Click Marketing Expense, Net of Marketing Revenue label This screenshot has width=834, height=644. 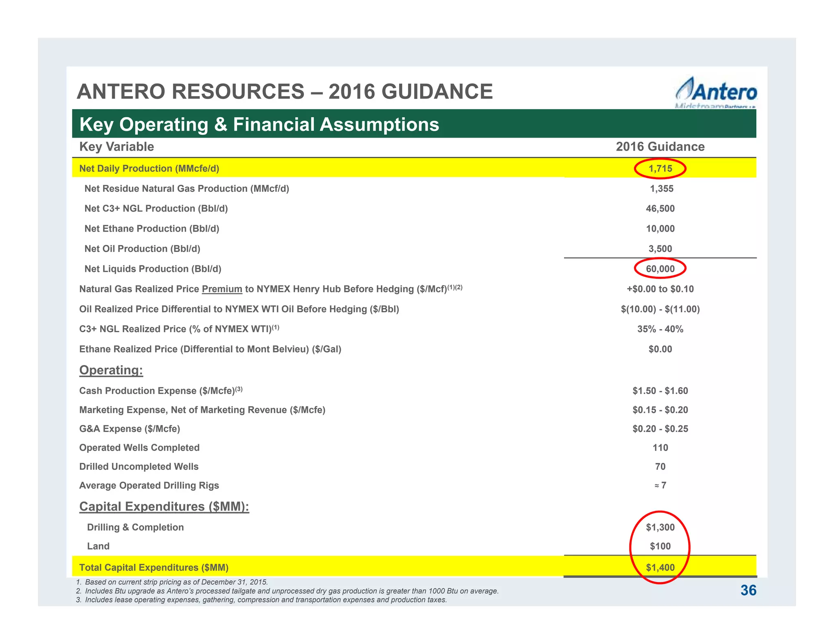[202, 410]
